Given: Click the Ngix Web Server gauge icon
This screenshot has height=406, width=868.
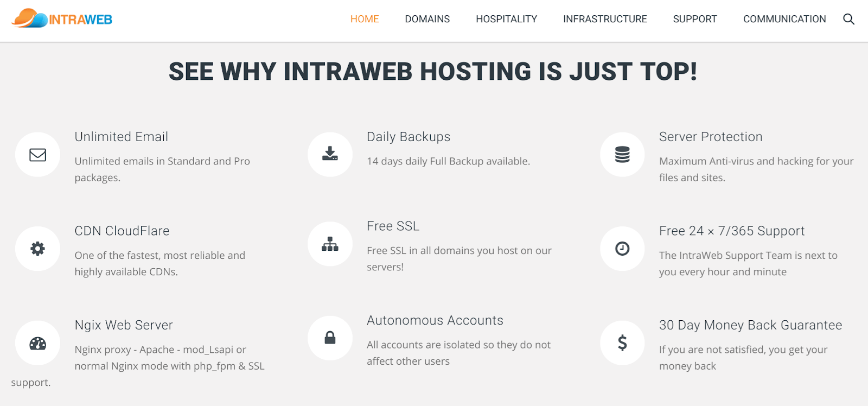Looking at the screenshot, I should [37, 343].
